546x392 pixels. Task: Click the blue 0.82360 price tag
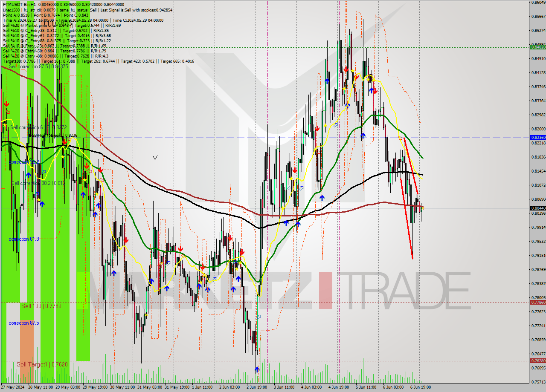[537, 138]
